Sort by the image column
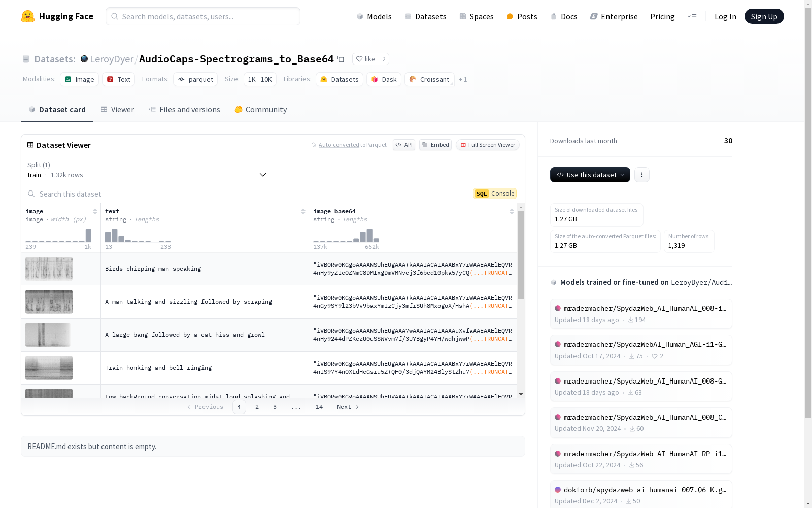The width and height of the screenshot is (812, 508). [95, 211]
